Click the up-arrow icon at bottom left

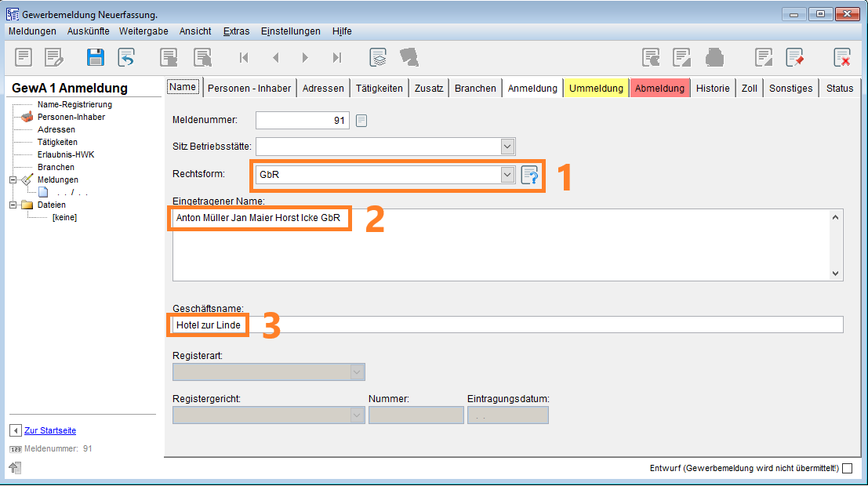click(x=15, y=468)
